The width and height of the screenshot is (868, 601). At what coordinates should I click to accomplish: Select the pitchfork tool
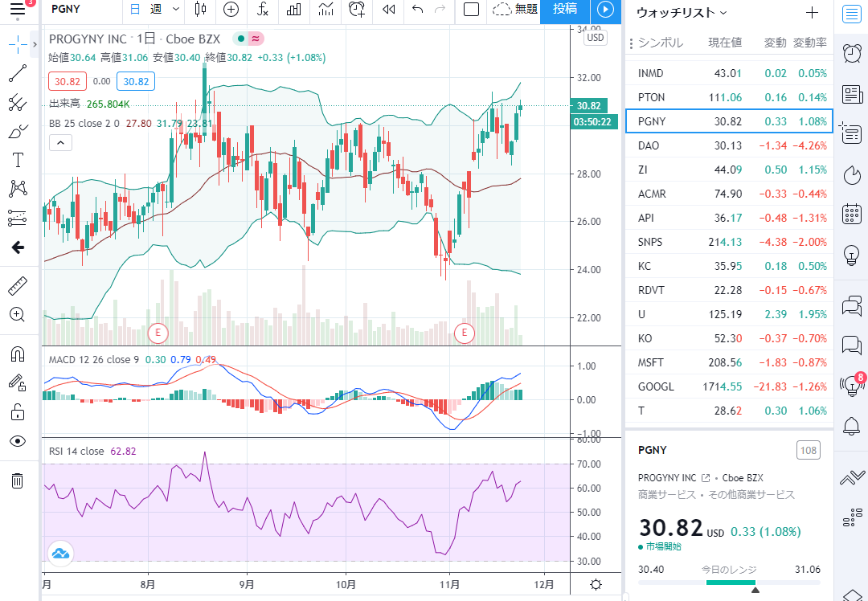coord(18,102)
